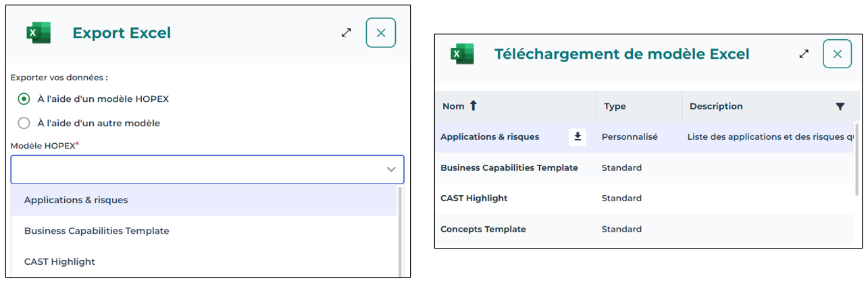This screenshot has width=868, height=285.
Task: Click inside the Modèle HOPEX input field
Action: click(x=196, y=170)
